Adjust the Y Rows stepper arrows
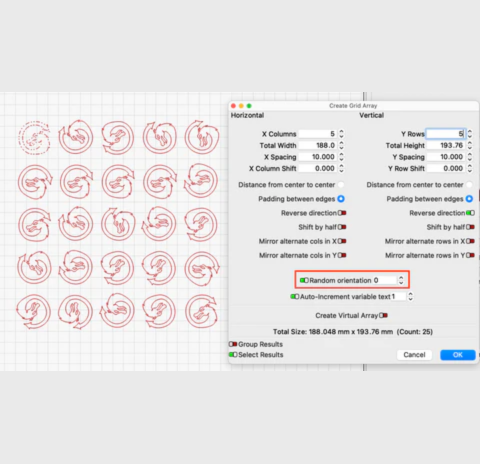Image resolution: width=480 pixels, height=464 pixels. (x=470, y=134)
